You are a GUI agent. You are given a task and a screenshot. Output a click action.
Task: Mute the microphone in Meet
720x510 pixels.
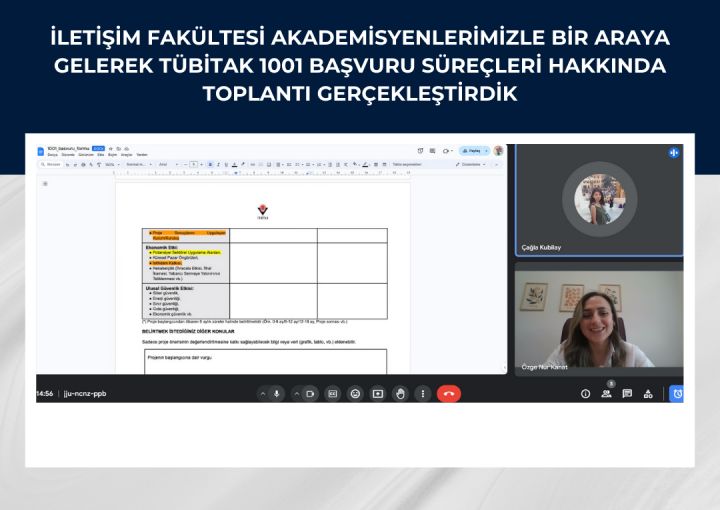click(x=277, y=394)
